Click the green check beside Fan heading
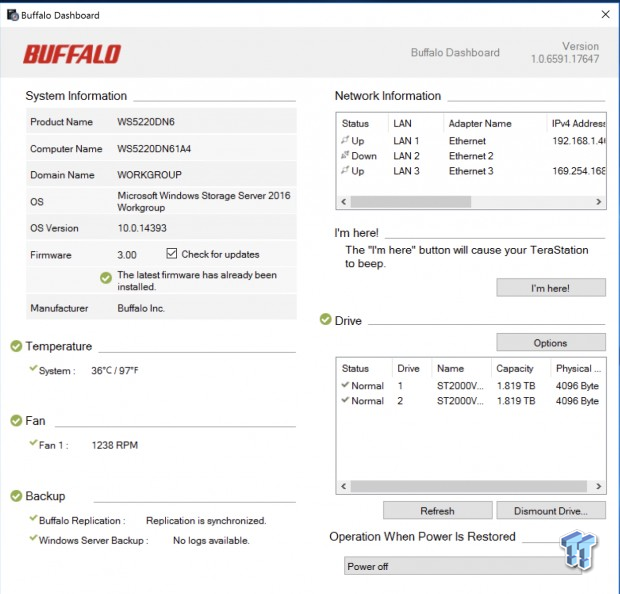Screen dimensions: 620x594 tap(16, 420)
